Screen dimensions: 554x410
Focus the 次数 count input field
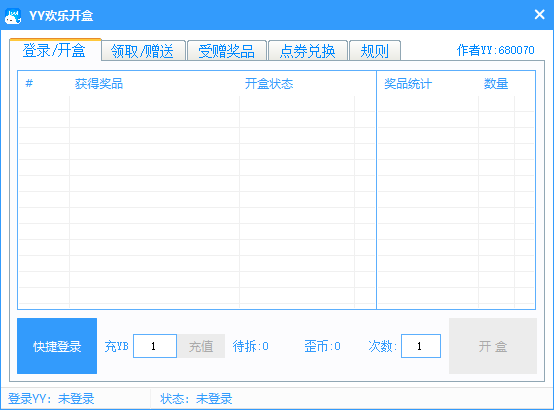[420, 346]
